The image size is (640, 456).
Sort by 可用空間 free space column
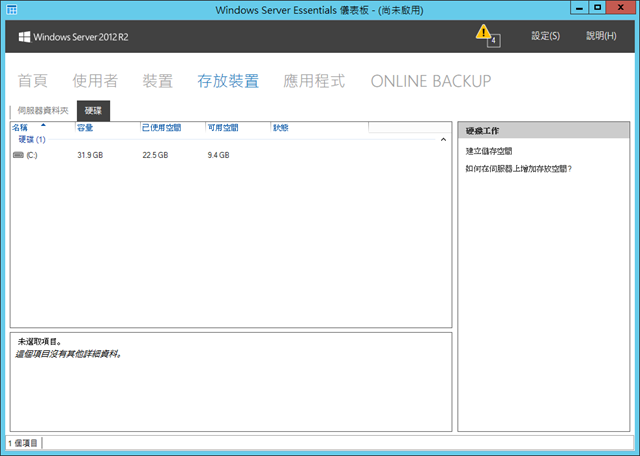[x=238, y=128]
